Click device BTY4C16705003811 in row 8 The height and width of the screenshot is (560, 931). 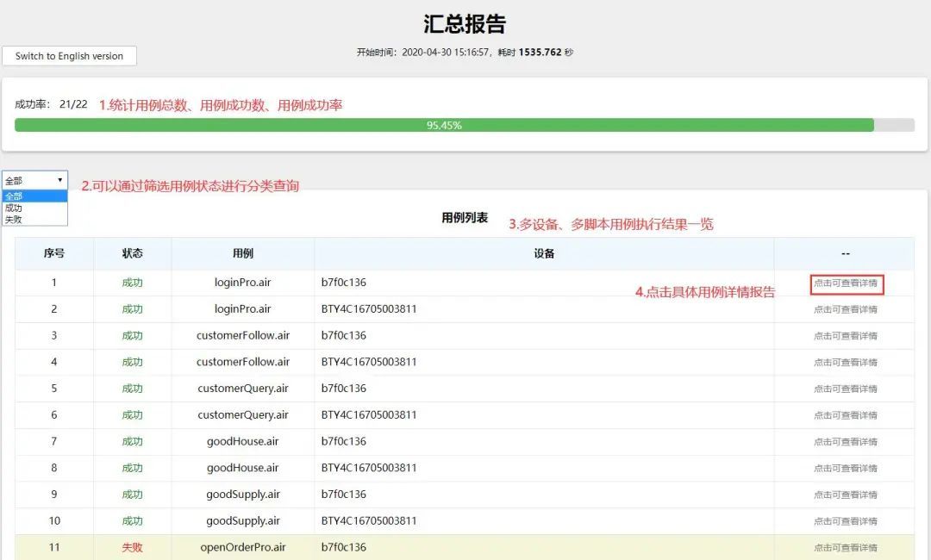coord(369,468)
